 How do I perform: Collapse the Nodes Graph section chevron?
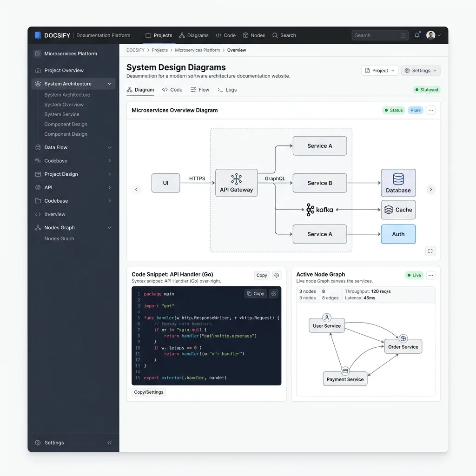110,228
